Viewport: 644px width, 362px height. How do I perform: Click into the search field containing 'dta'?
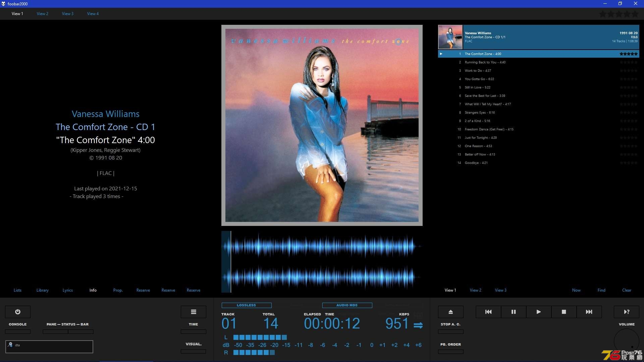pyautogui.click(x=49, y=347)
